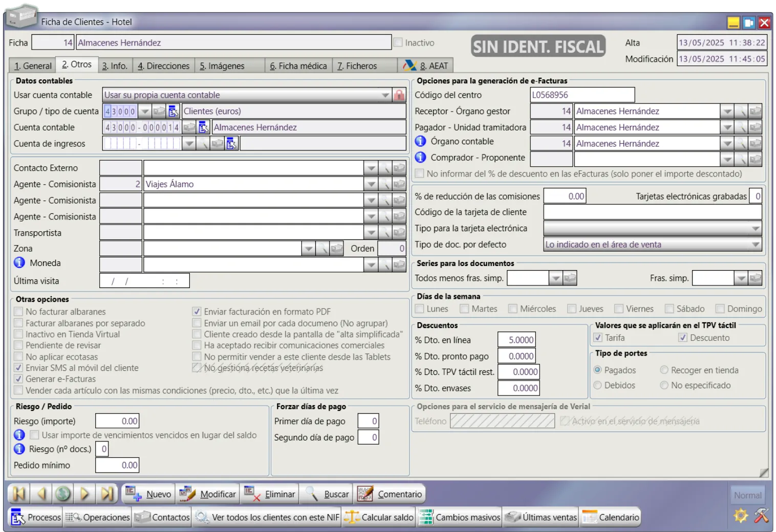Click info icon beside Órgano contable
776x532 pixels.
pyautogui.click(x=420, y=142)
